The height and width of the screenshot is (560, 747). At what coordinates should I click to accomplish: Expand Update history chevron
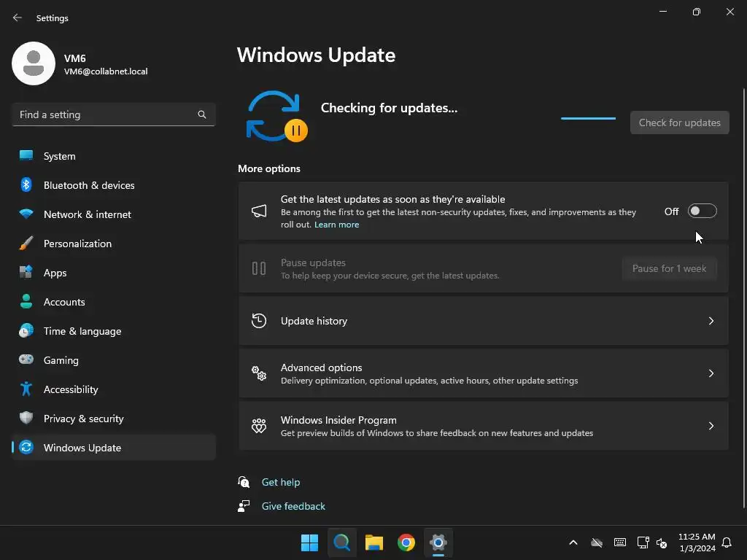point(711,321)
